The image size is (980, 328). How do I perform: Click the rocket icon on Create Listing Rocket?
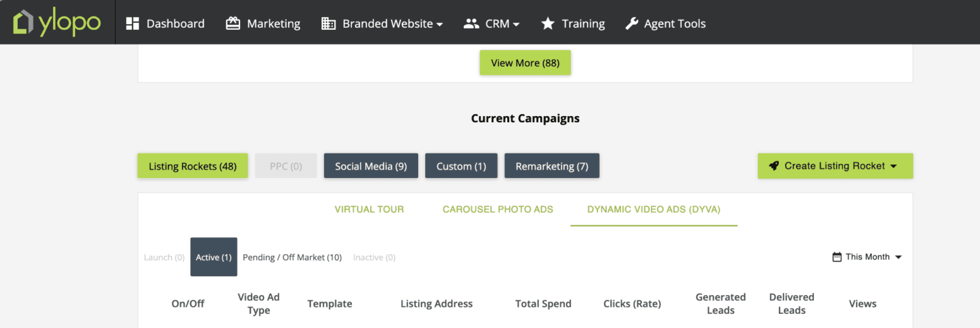click(774, 166)
